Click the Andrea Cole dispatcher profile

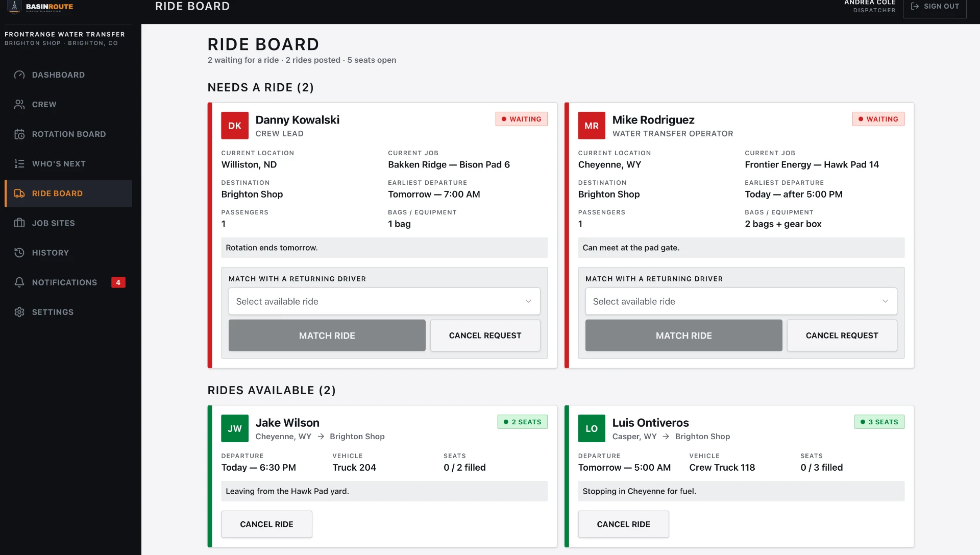coord(870,6)
